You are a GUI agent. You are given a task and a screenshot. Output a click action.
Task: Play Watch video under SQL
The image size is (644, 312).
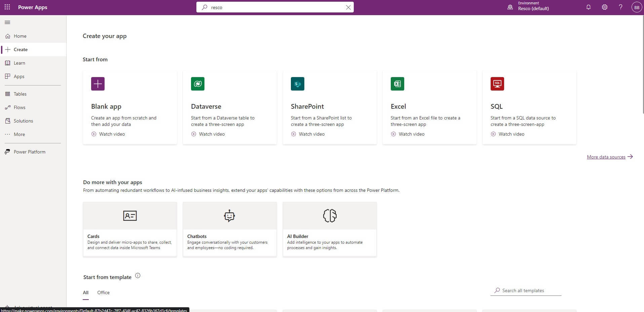507,134
